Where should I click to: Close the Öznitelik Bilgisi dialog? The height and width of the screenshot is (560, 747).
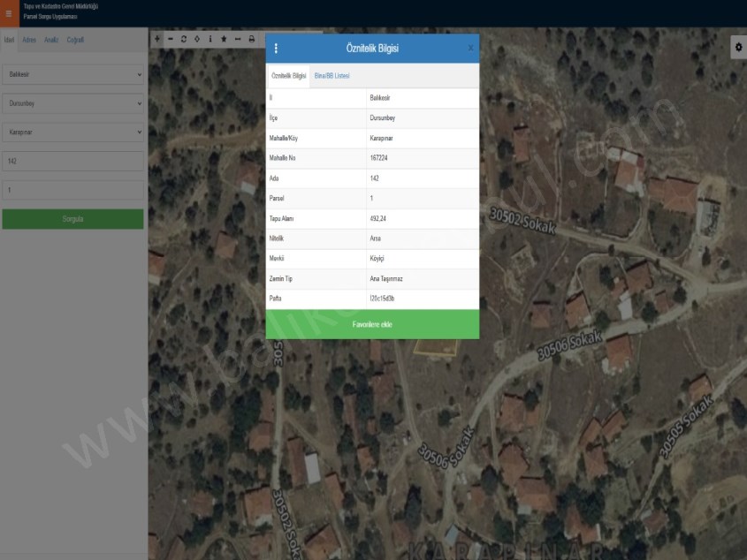click(x=470, y=49)
